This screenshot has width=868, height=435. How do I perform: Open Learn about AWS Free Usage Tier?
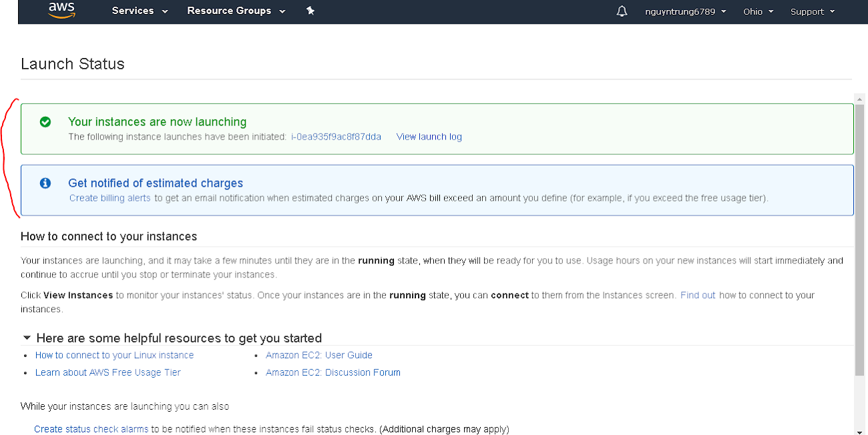coord(107,372)
